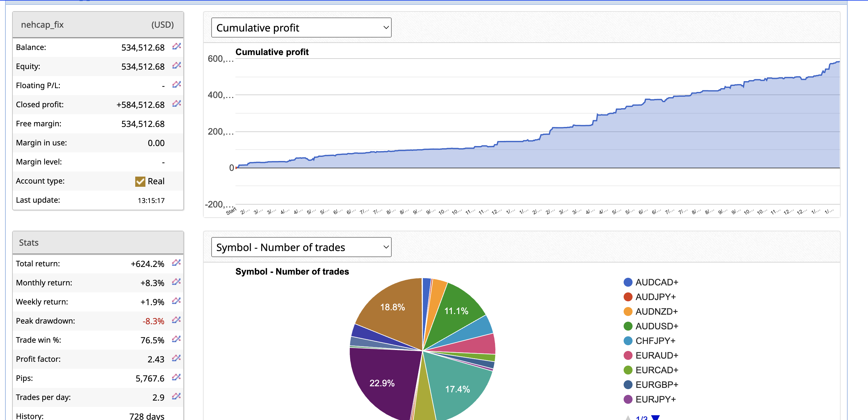Click the chart icon beside Balance

click(176, 46)
